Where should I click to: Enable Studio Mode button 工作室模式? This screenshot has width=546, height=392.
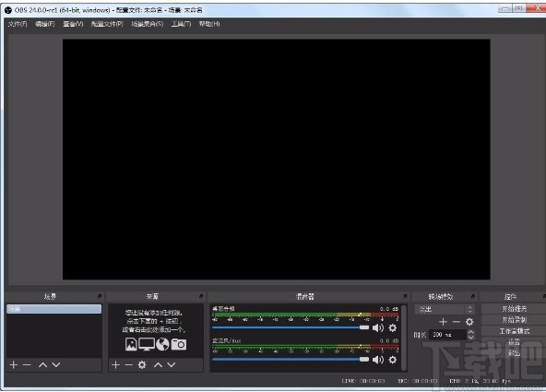[x=514, y=331]
